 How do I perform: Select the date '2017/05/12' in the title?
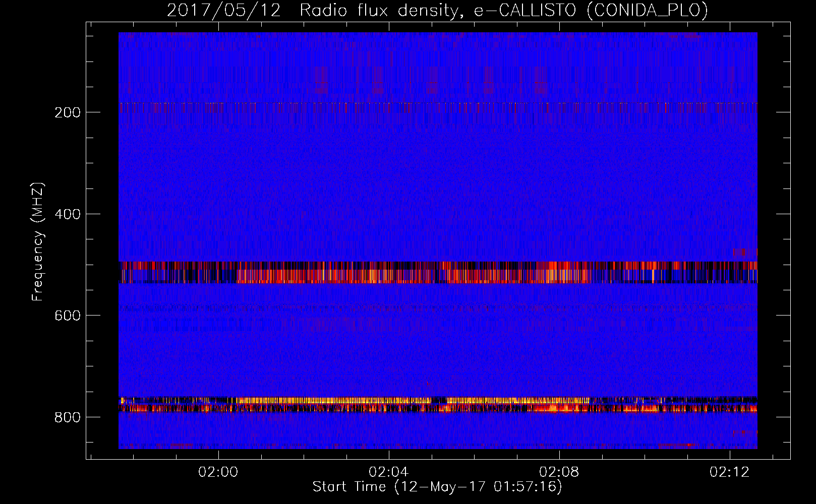point(223,11)
